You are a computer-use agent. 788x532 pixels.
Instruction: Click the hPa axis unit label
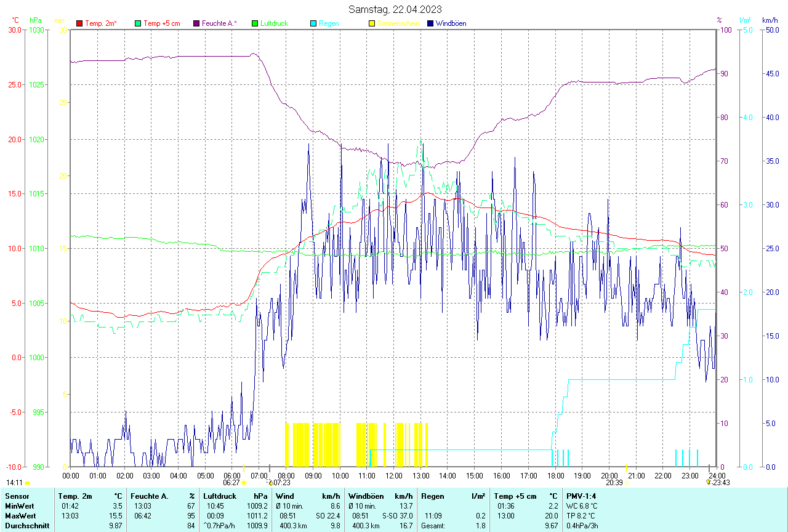35,20
